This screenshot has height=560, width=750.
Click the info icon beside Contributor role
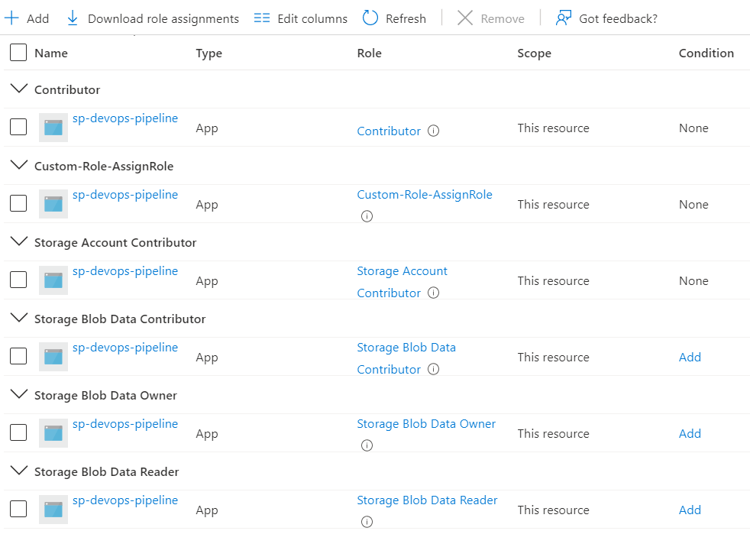(x=433, y=131)
